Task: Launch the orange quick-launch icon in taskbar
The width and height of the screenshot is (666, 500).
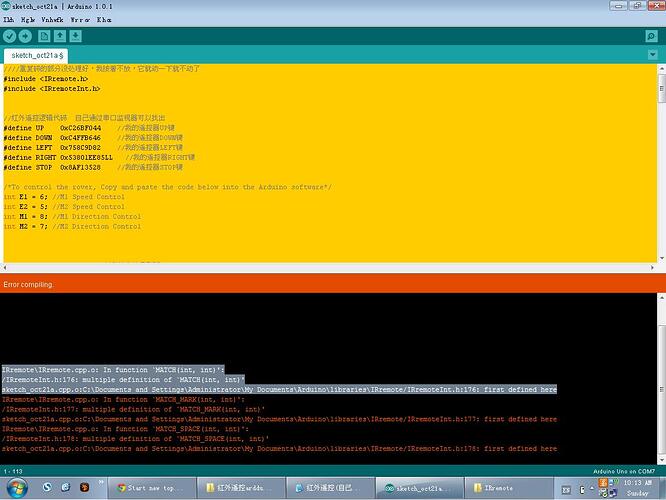Action: (x=84, y=487)
